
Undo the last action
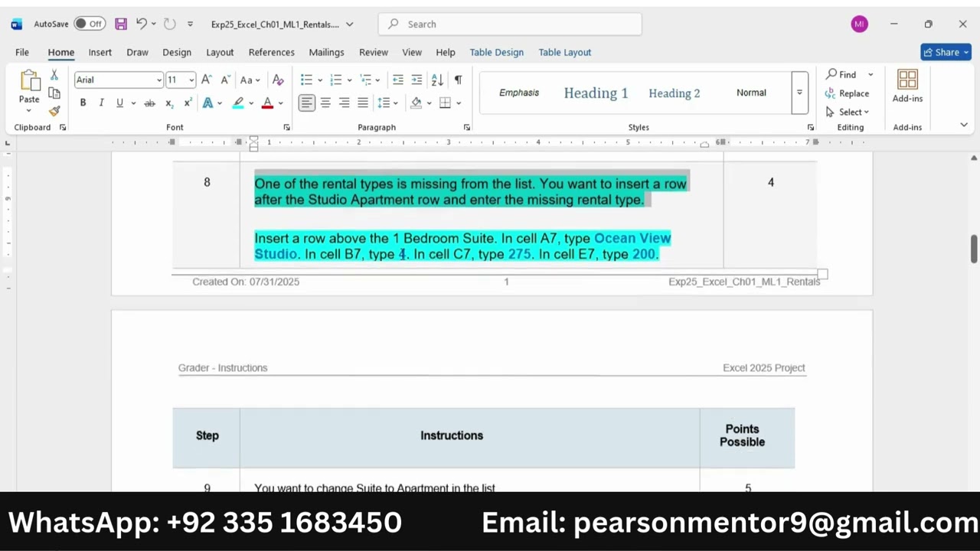(141, 24)
